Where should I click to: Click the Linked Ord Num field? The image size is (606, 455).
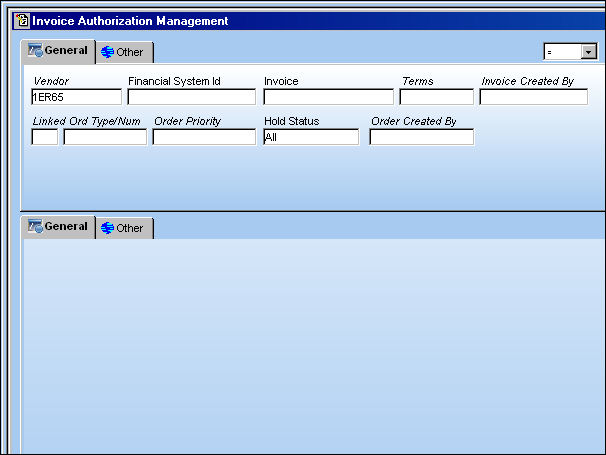(x=105, y=137)
